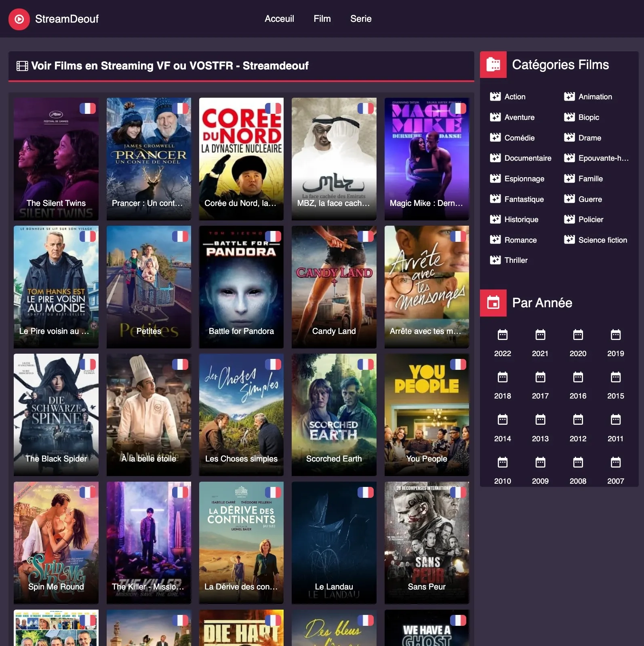Open the You People movie poster
644x646 pixels.
(x=427, y=415)
